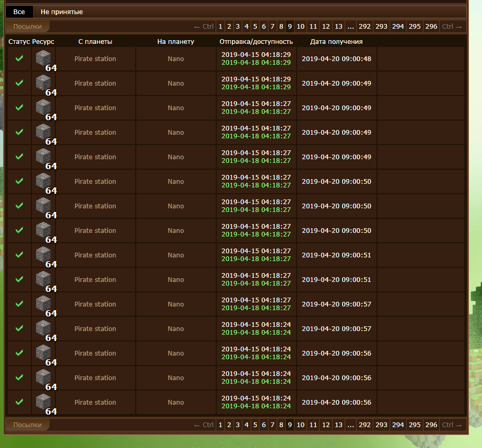Click "Pirate station" in the first row
Viewport: 482px width, 448px height.
[x=95, y=59]
